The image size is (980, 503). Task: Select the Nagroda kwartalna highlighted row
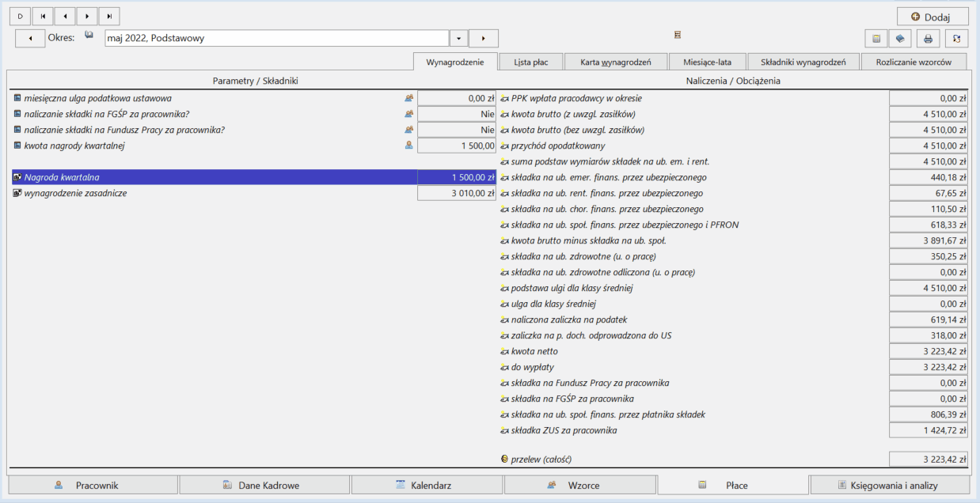254,177
